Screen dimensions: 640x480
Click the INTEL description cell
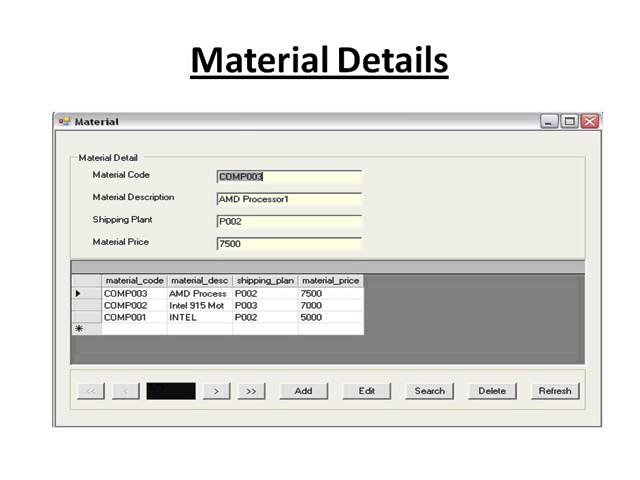coord(200,317)
